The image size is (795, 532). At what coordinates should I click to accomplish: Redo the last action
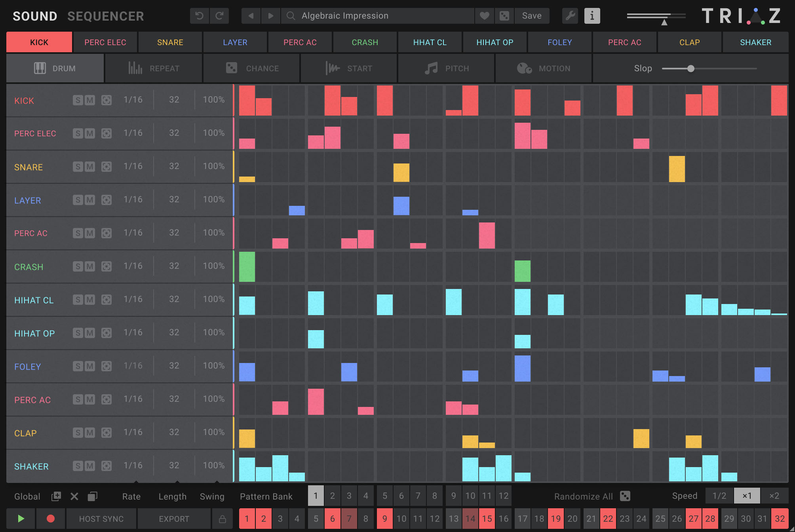coord(220,16)
